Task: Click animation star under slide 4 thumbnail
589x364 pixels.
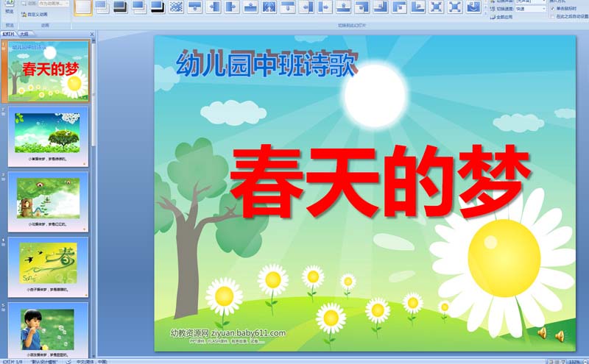Action: point(85,295)
